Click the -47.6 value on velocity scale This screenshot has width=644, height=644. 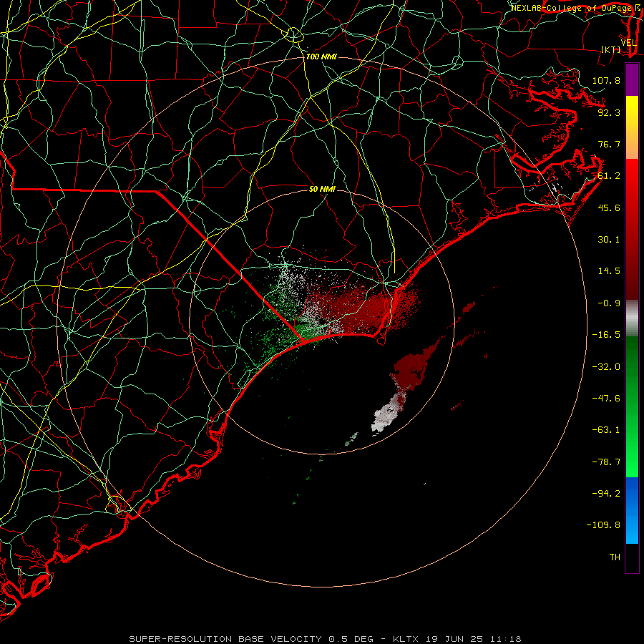tap(606, 399)
